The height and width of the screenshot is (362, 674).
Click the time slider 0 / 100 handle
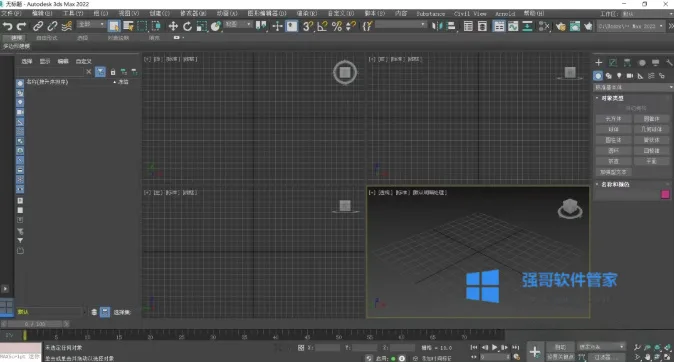click(x=35, y=324)
